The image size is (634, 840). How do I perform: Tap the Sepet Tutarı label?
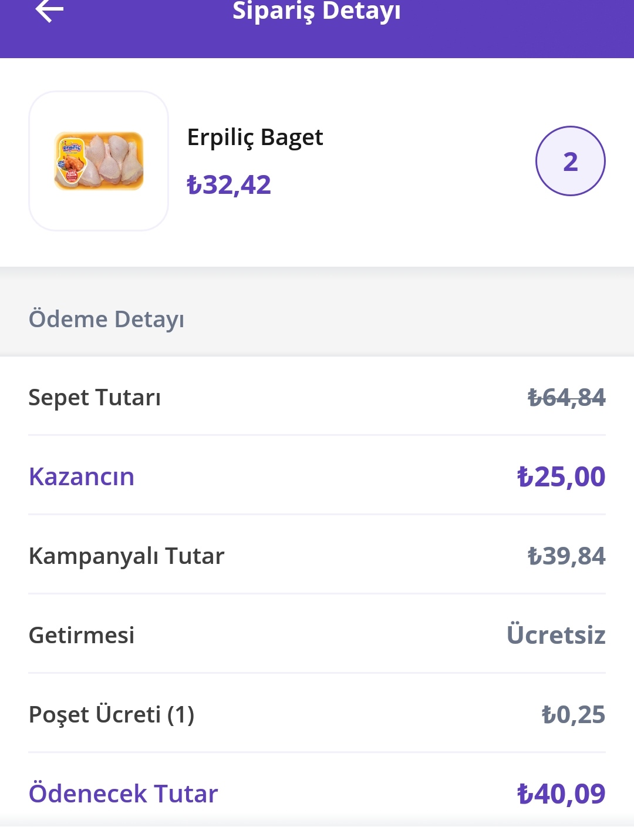pyautogui.click(x=95, y=397)
